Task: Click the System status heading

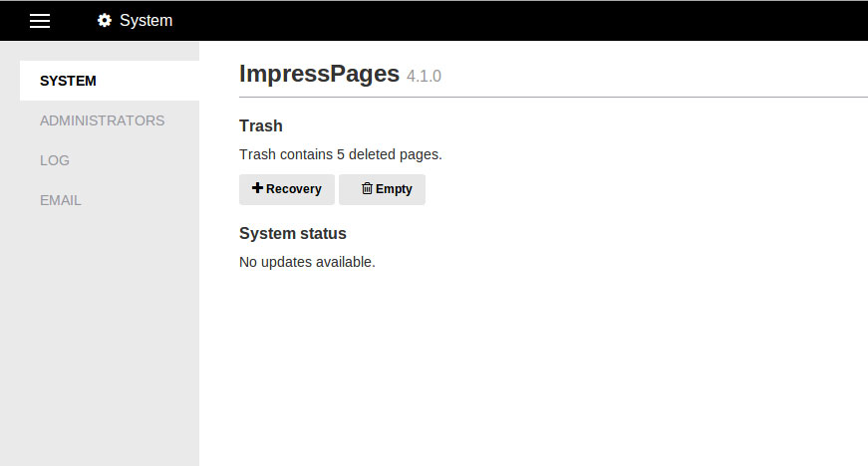Action: pyautogui.click(x=293, y=233)
